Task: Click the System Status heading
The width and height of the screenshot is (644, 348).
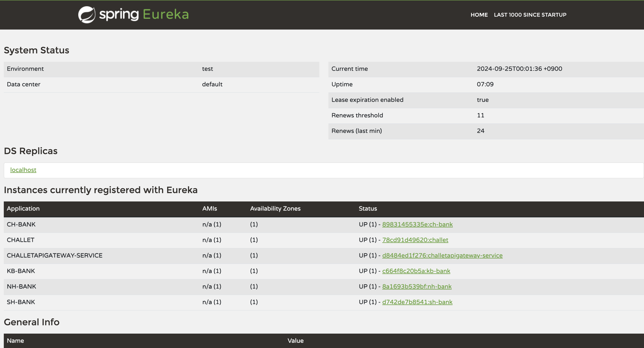Action: point(37,50)
